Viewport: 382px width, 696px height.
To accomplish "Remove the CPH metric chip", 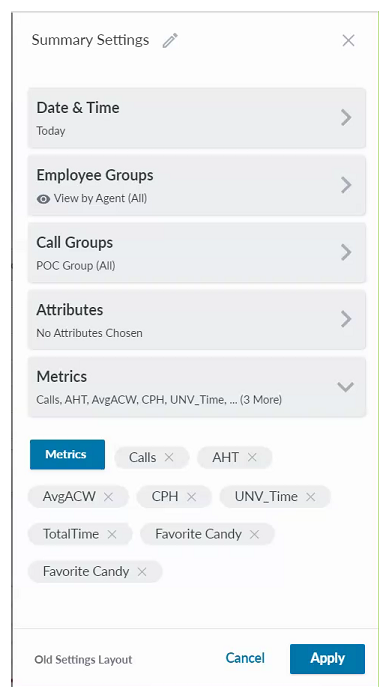I will pyautogui.click(x=191, y=497).
